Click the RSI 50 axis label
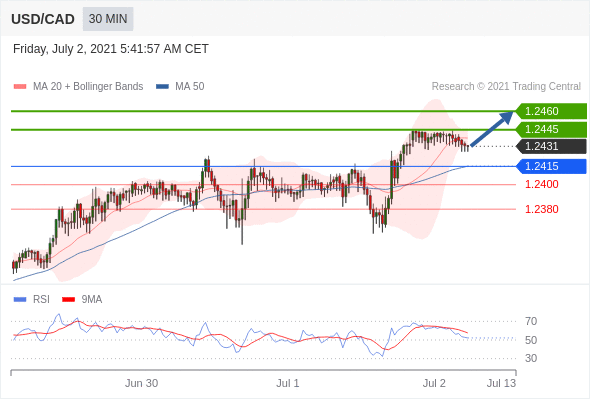Screen dimensions: 590x400 pyautogui.click(x=531, y=340)
